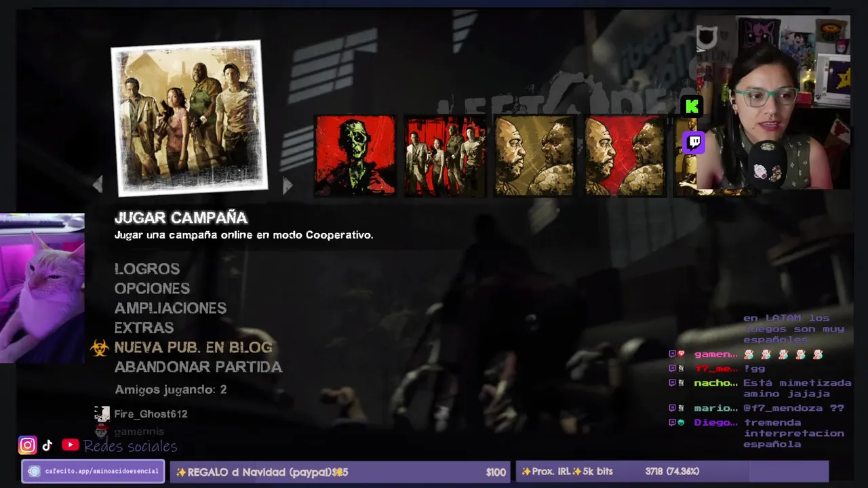
Task: Click the Kick logo icon on the webcam
Action: [692, 106]
